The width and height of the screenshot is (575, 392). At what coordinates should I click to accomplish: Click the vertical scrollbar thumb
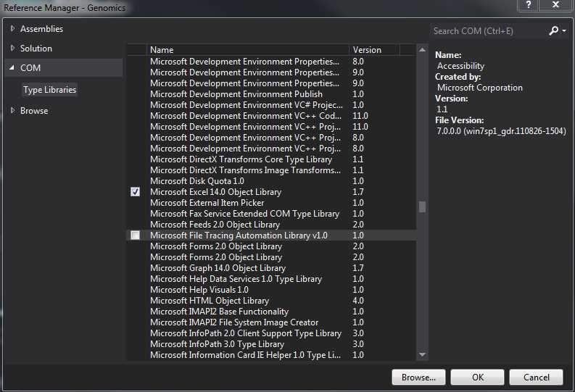[x=422, y=207]
